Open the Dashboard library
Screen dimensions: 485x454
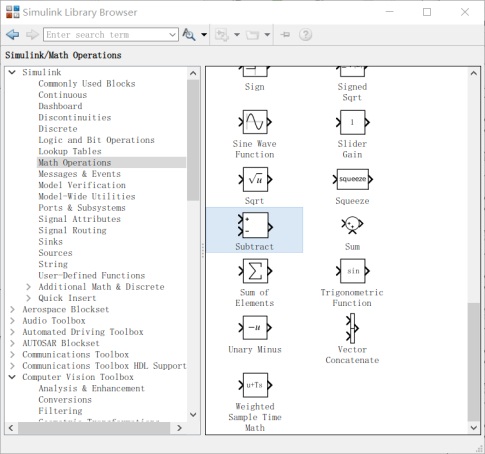60,106
